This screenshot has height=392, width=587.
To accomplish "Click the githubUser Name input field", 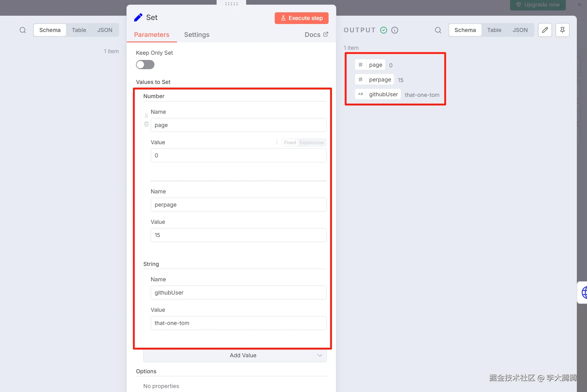I will [x=238, y=293].
